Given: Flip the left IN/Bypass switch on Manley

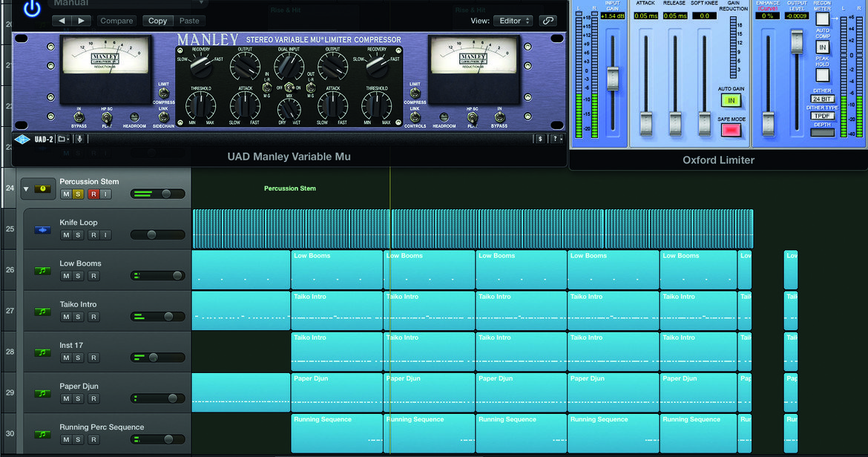Looking at the screenshot, I should click(79, 117).
